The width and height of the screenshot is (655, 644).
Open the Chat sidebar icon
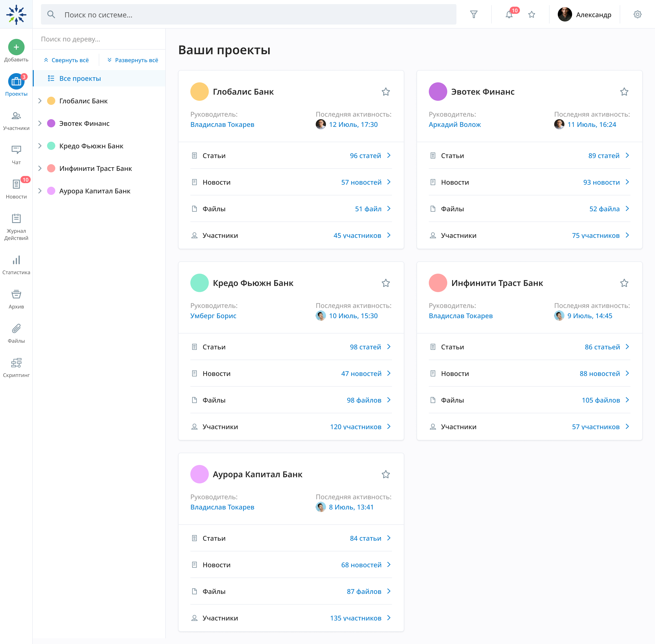tap(16, 150)
